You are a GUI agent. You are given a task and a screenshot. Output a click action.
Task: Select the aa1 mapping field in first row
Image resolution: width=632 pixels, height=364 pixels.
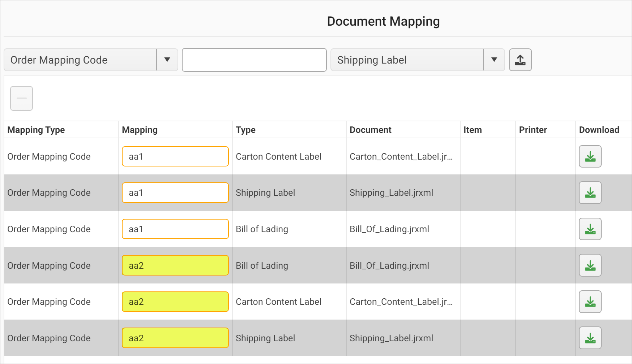click(175, 156)
